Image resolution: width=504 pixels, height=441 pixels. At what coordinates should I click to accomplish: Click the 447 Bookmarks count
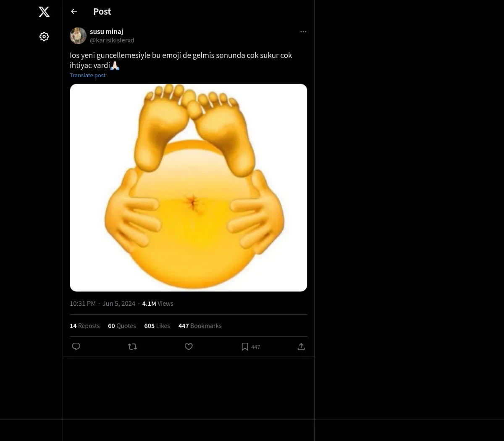tap(200, 326)
